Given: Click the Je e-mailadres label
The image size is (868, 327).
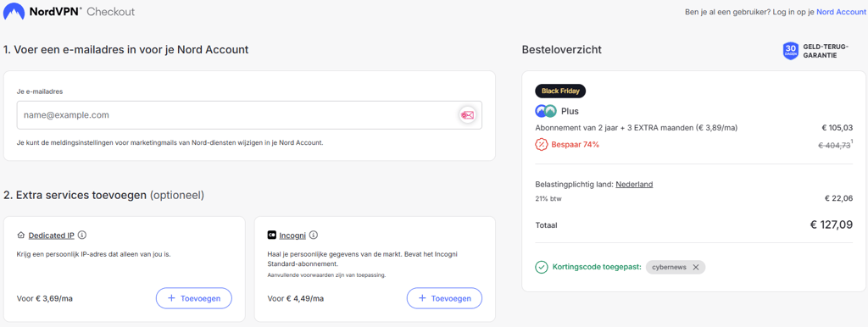Looking at the screenshot, I should tap(39, 91).
